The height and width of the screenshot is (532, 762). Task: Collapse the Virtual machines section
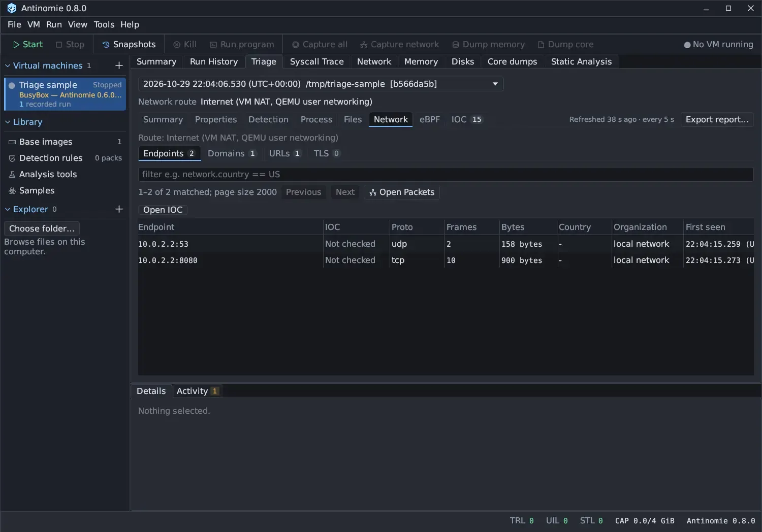coord(8,65)
